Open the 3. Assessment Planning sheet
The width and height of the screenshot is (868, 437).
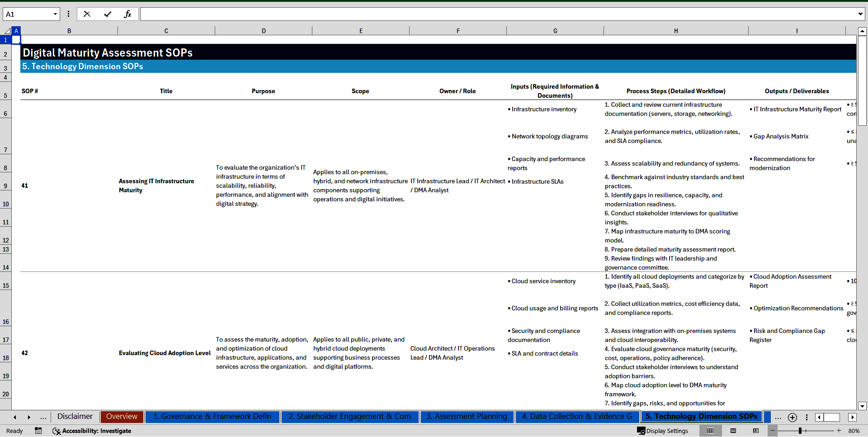[467, 416]
